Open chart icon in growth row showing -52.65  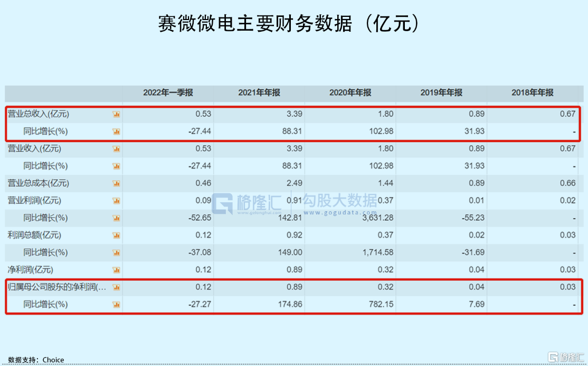[x=116, y=218]
